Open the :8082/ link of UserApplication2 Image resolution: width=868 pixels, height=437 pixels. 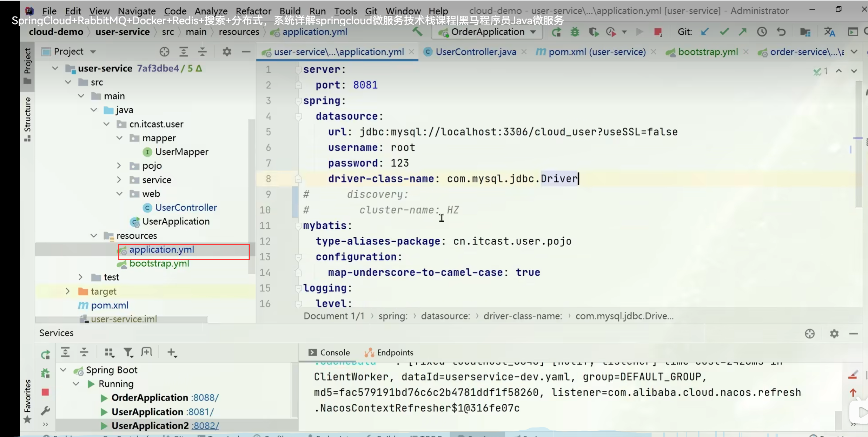coord(205,425)
